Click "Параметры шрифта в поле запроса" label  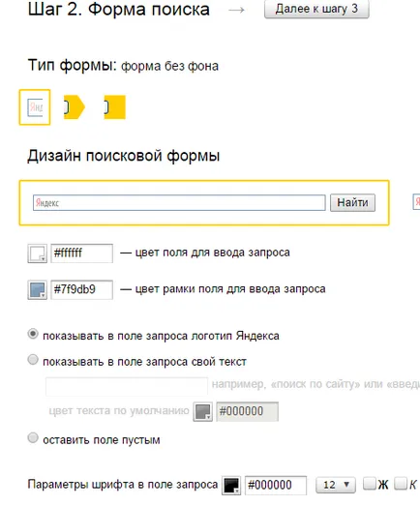(x=123, y=485)
